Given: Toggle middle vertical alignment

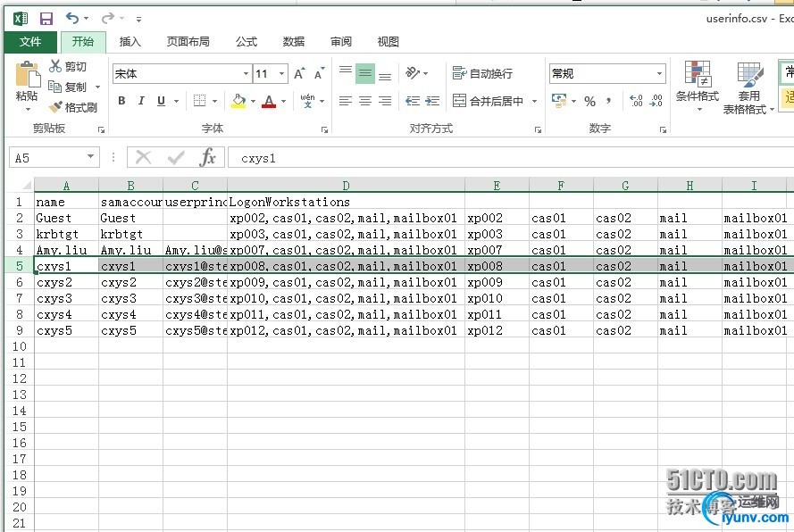Looking at the screenshot, I should coord(365,74).
